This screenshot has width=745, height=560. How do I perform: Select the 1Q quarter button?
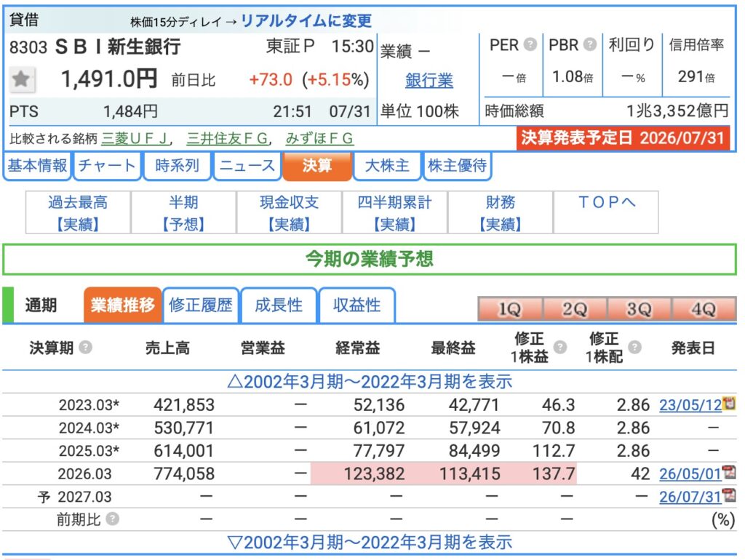[x=510, y=309]
